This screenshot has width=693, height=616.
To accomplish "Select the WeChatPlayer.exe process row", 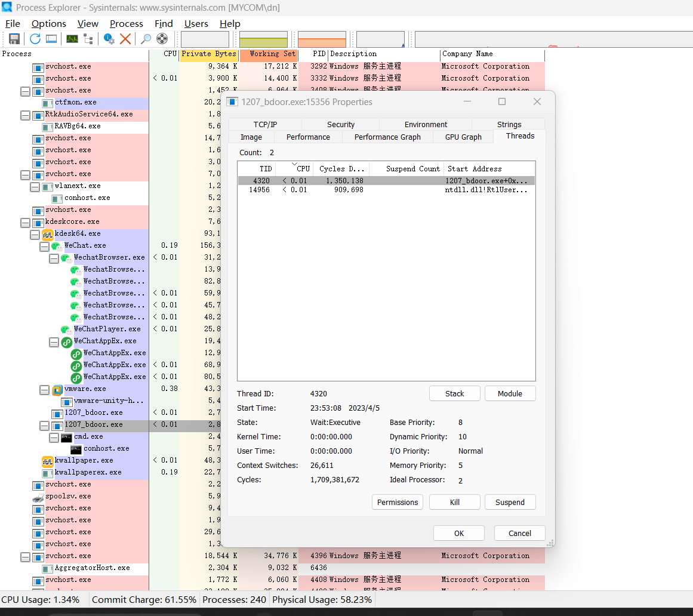I will pyautogui.click(x=107, y=329).
